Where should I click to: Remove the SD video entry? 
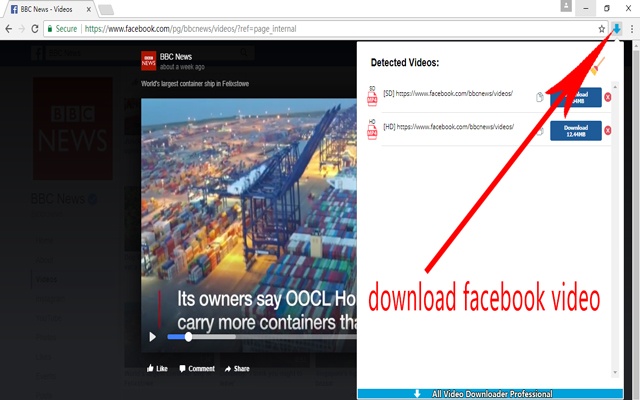coord(607,97)
